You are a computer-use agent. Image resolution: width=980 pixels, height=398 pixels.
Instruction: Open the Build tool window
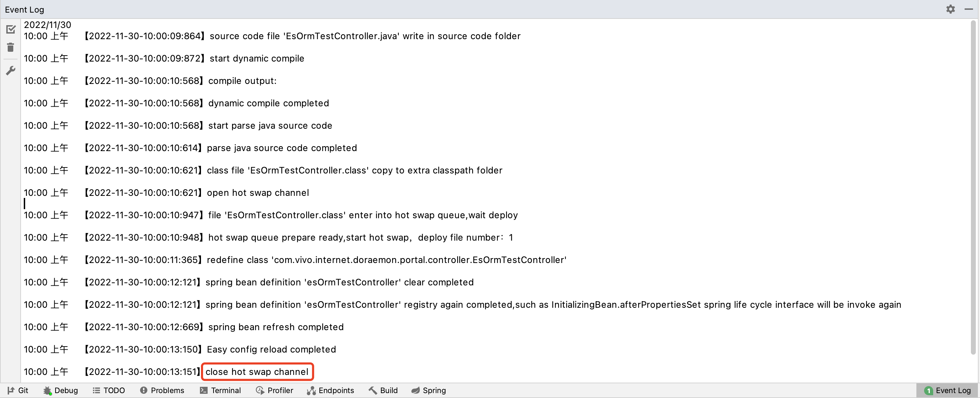(x=383, y=390)
